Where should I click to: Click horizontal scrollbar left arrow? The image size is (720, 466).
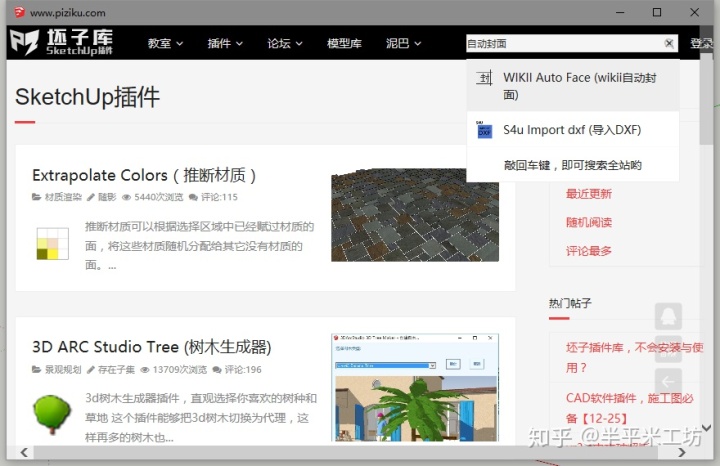tap(24, 452)
